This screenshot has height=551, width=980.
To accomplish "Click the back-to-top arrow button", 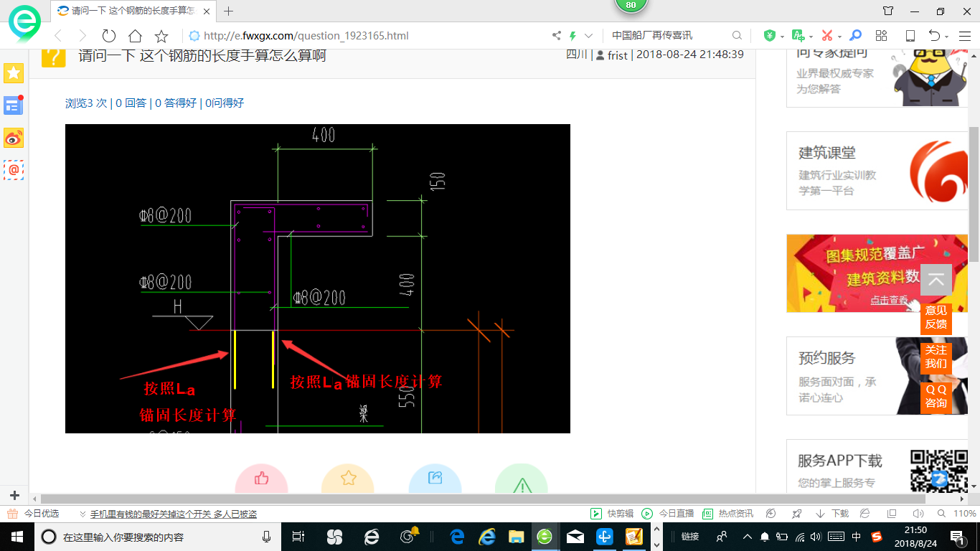I will click(x=936, y=281).
